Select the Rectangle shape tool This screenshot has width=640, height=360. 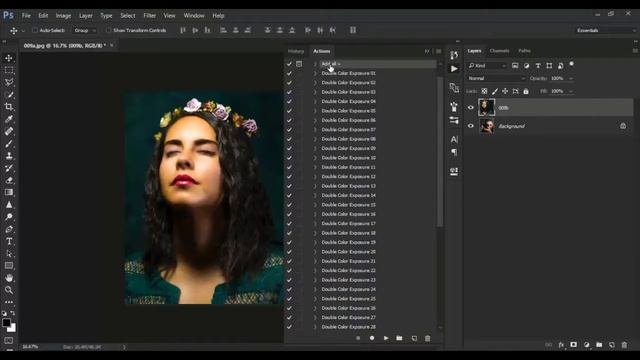pos(9,266)
